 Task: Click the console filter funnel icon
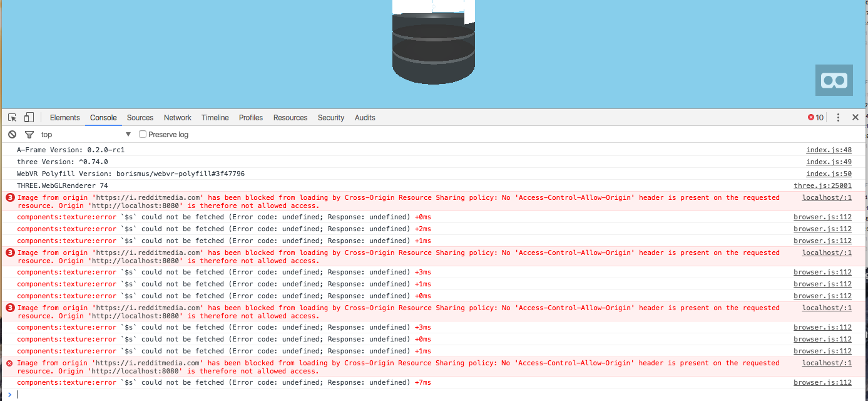pyautogui.click(x=29, y=134)
